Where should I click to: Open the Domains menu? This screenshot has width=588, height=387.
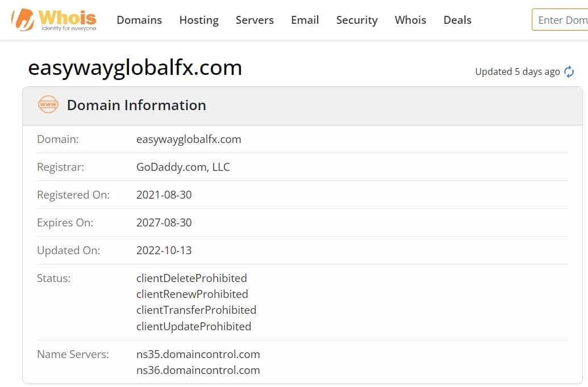139,20
